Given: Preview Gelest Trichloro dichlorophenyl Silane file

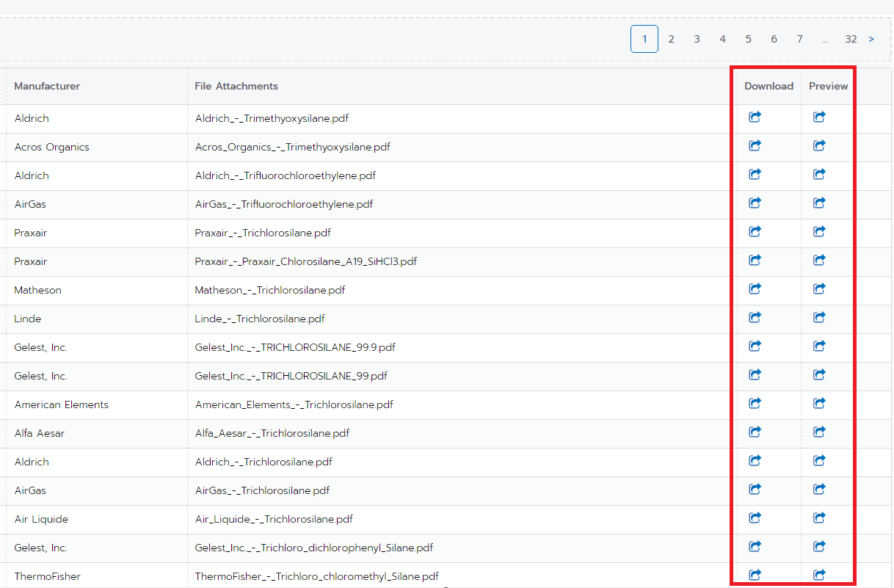Looking at the screenshot, I should 819,546.
